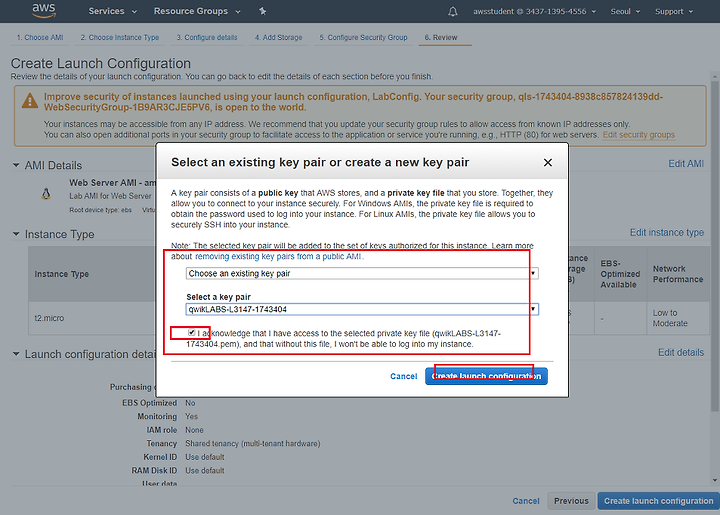Click the RAM Disk ID 'Use default' value
The height and width of the screenshot is (515, 720).
pos(205,470)
